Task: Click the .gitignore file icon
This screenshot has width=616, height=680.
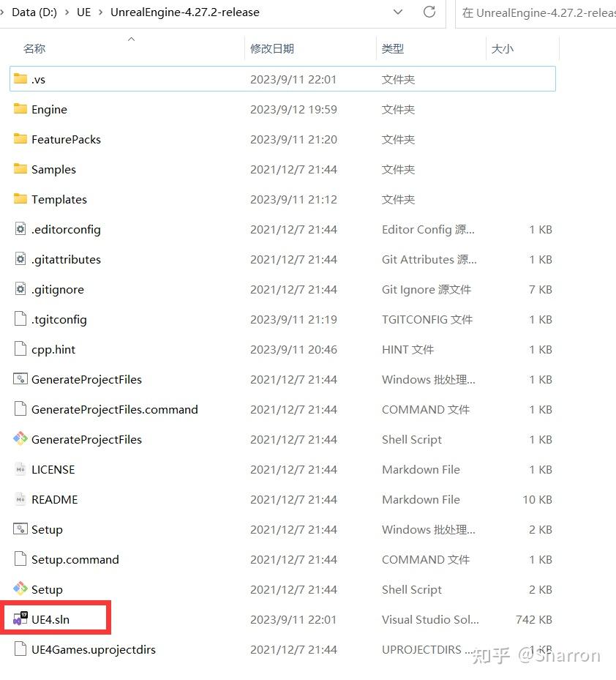Action: tap(20, 288)
